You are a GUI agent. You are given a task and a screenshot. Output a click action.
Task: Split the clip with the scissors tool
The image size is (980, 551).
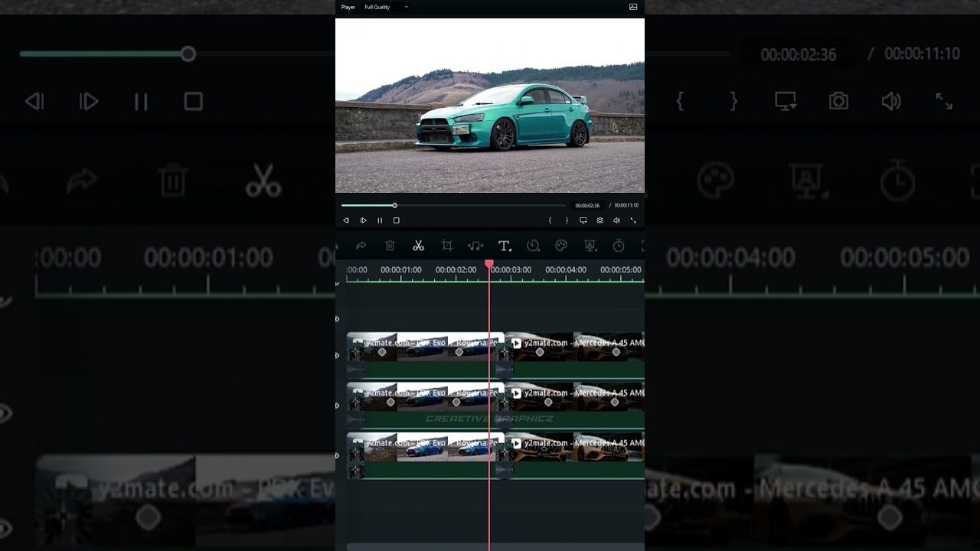[x=418, y=246]
